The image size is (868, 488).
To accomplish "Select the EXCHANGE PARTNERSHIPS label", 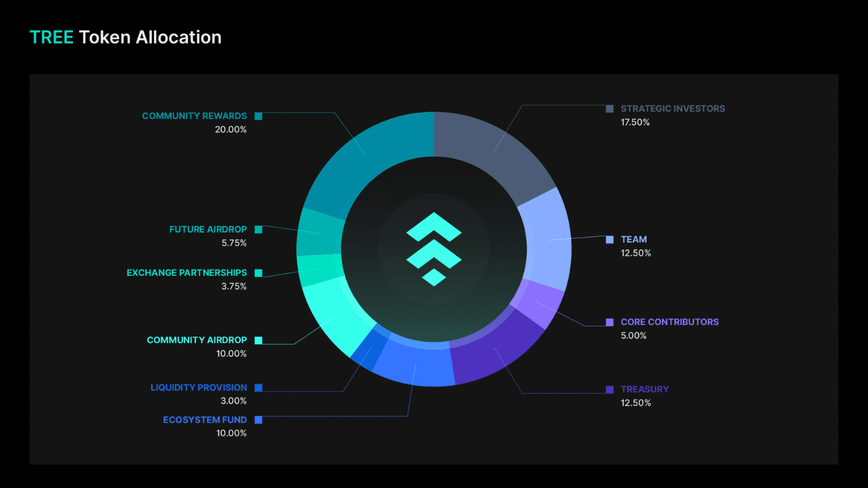I will (187, 273).
